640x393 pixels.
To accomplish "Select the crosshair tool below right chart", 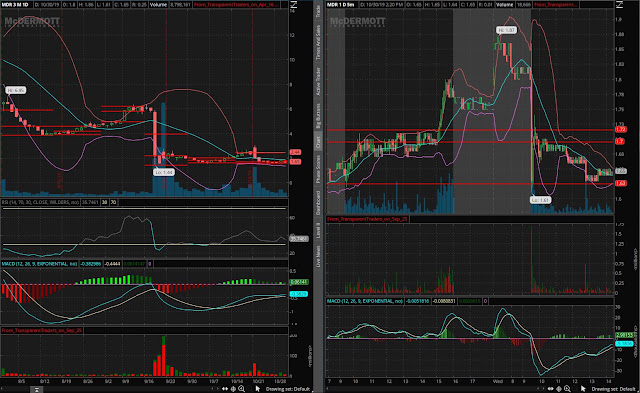I will pos(559,389).
